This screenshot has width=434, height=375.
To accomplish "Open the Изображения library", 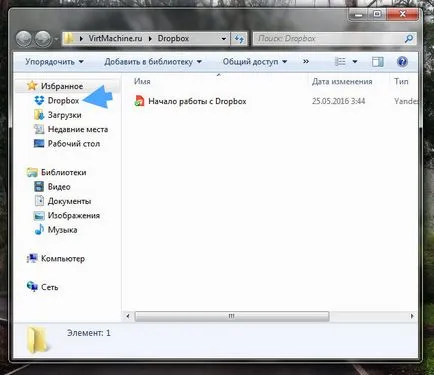I will [x=74, y=216].
